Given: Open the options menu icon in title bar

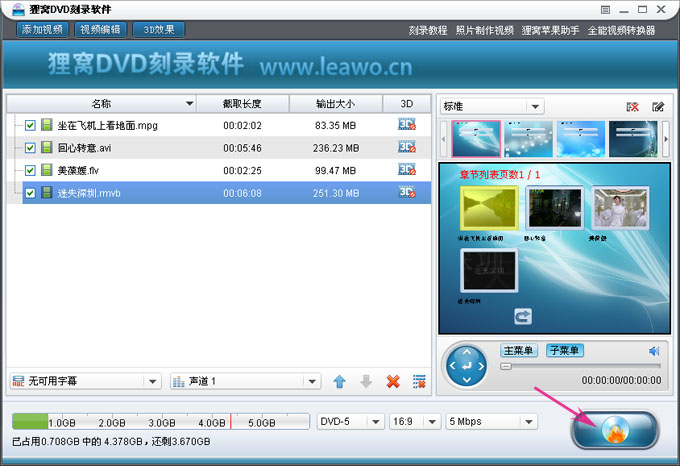Looking at the screenshot, I should tap(605, 10).
